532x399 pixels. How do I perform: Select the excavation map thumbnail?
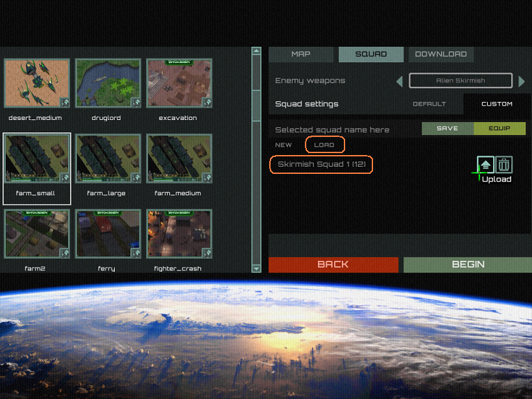pyautogui.click(x=179, y=83)
